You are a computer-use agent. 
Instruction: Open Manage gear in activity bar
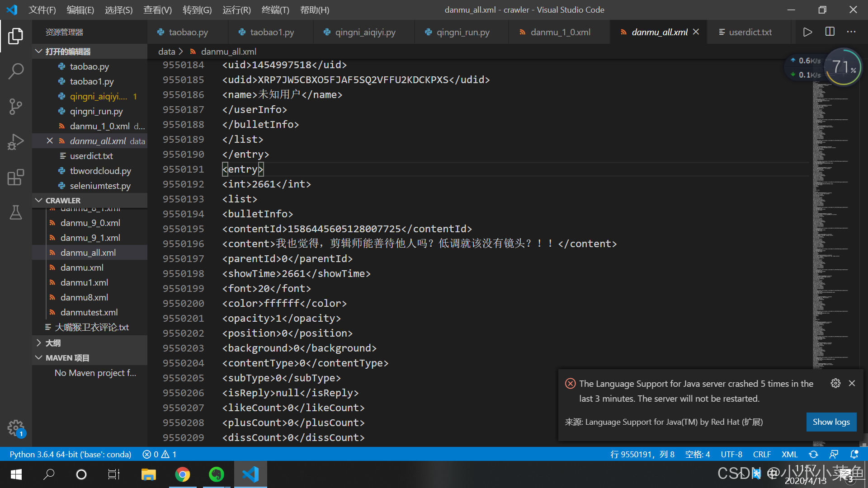tap(16, 427)
